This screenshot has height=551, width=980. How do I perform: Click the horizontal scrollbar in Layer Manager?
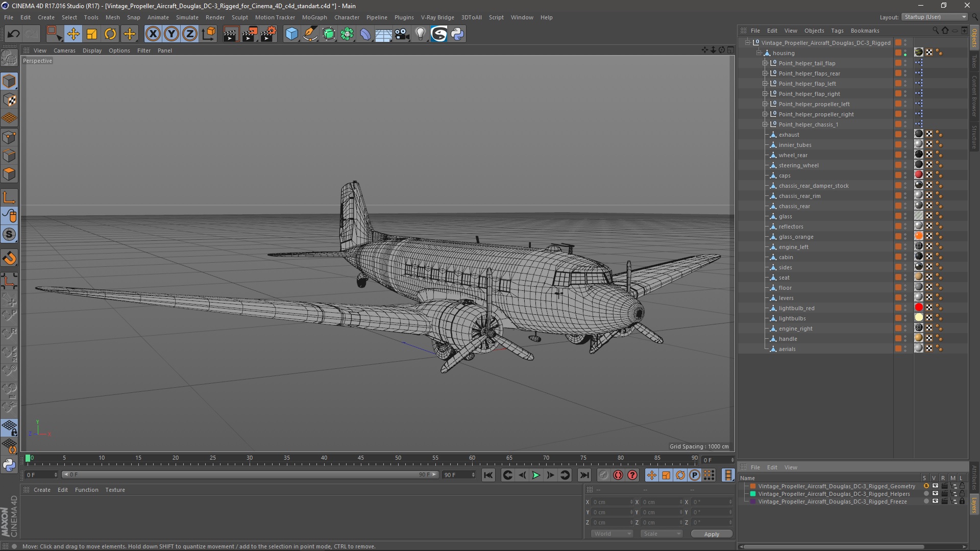pyautogui.click(x=834, y=546)
